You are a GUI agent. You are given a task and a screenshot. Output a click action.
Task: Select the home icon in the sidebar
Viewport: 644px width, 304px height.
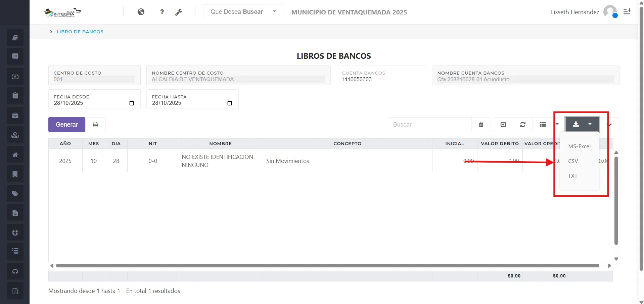tap(15, 154)
